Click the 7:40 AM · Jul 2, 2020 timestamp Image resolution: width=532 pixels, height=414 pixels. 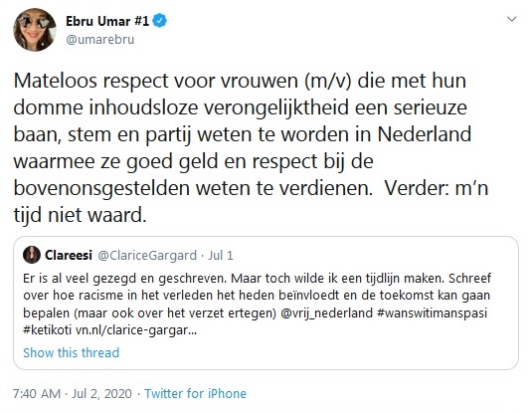click(x=73, y=394)
